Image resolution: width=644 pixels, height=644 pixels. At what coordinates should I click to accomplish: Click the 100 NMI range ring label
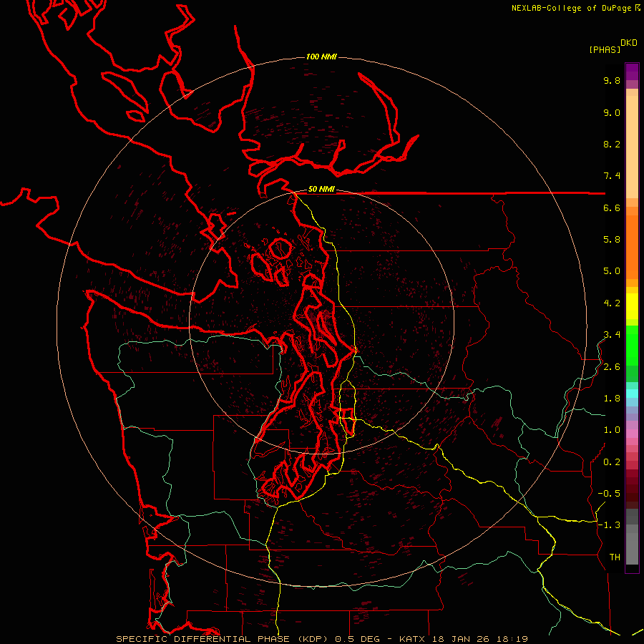tap(321, 57)
